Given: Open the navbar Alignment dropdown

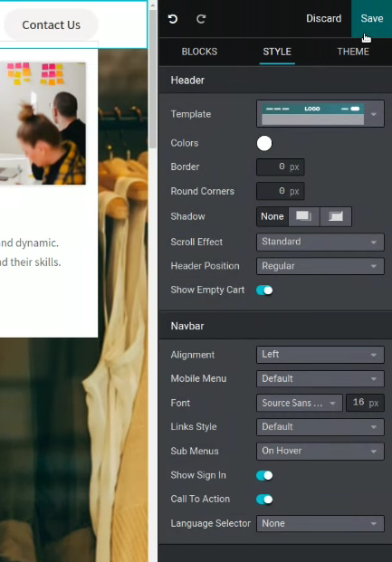Looking at the screenshot, I should click(x=320, y=355).
